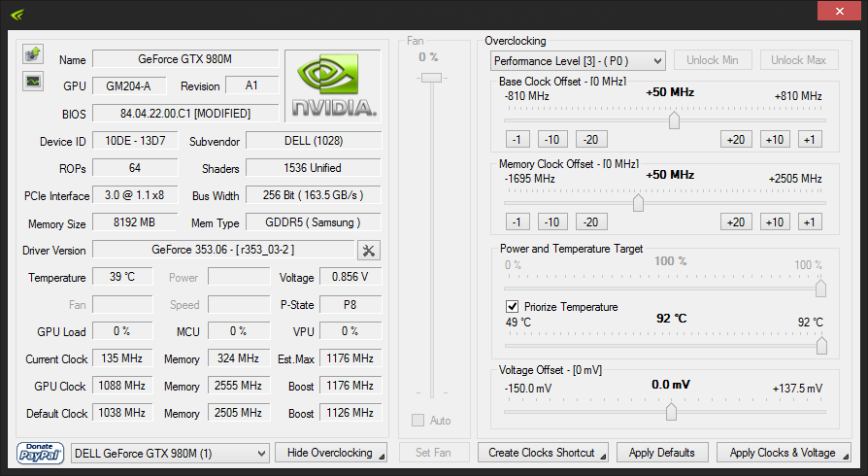Click +1 under Base Clock Offset
Viewport: 868px width, 476px height.
tap(810, 140)
